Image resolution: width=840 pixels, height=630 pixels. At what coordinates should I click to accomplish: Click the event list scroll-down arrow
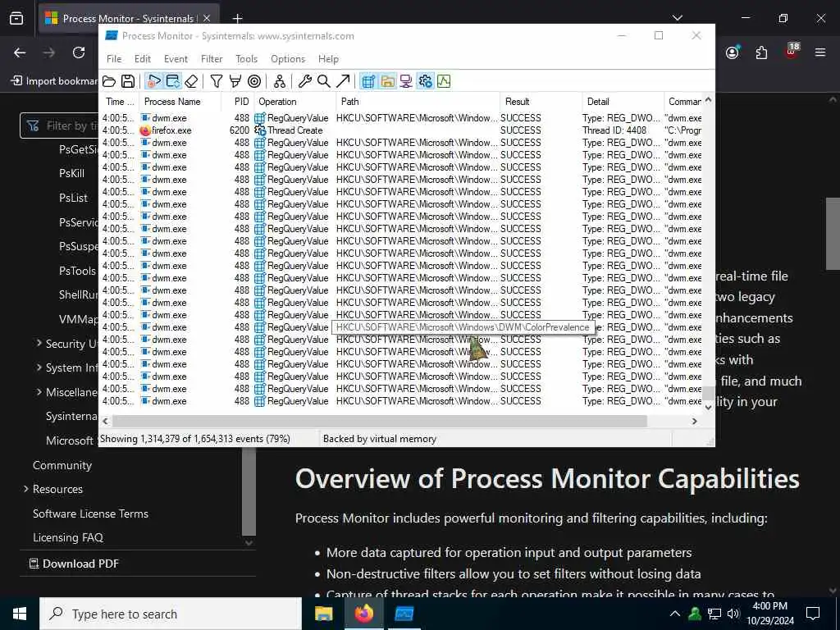click(708, 407)
